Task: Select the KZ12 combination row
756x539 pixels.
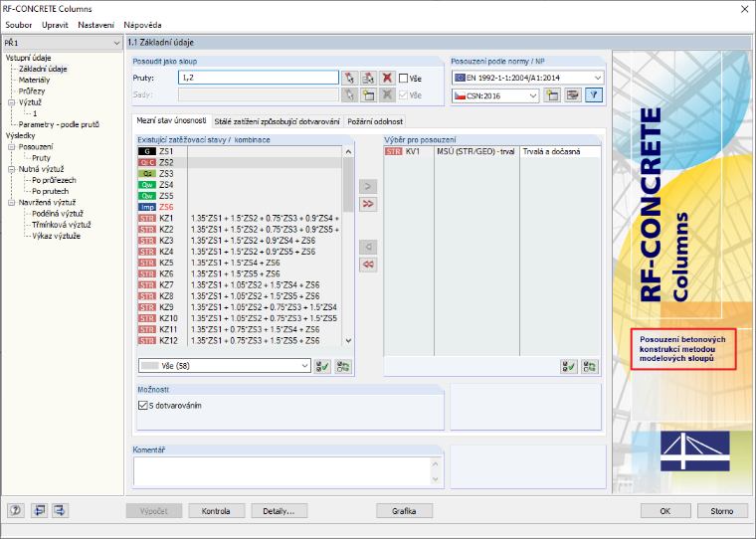Action: coord(240,341)
